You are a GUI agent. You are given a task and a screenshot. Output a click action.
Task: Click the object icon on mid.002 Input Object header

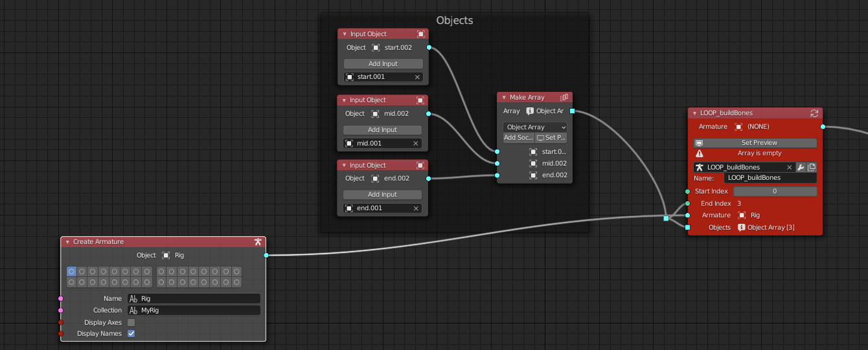[x=420, y=100]
